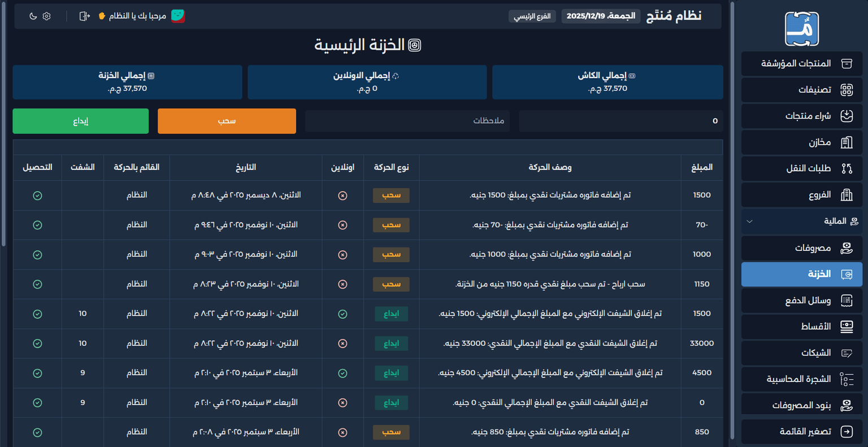Click the logout icon in header
The height and width of the screenshot is (447, 868).
[85, 16]
